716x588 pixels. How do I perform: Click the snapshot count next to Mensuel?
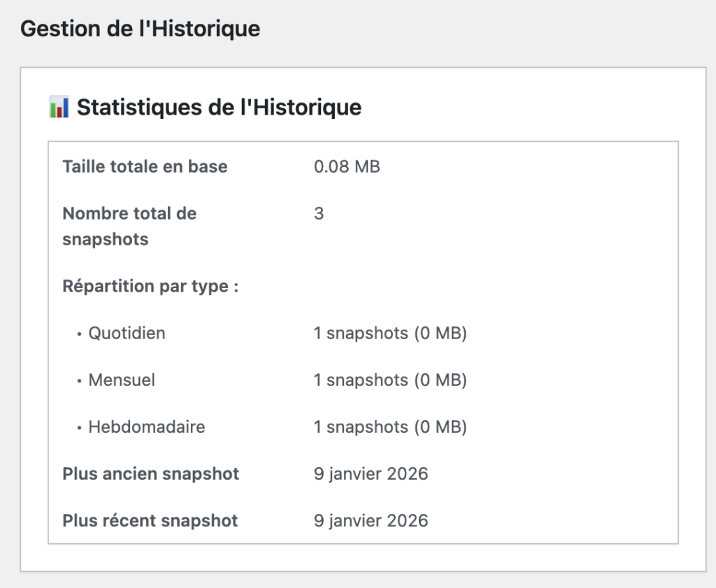click(x=389, y=380)
